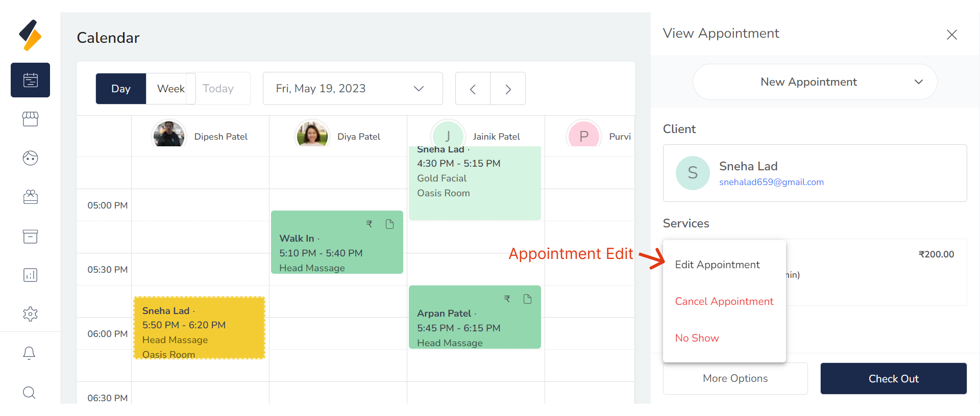Expand the Fri, May 19, 2023 date dropdown

pyautogui.click(x=352, y=89)
